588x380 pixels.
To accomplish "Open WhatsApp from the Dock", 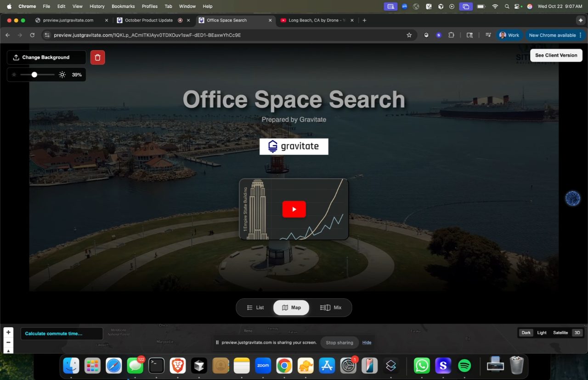I will tap(422, 366).
